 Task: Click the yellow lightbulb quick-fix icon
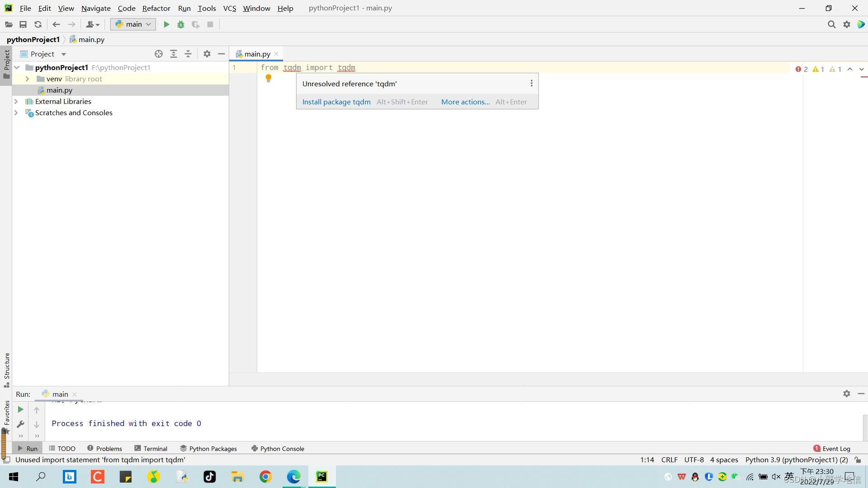pyautogui.click(x=268, y=78)
